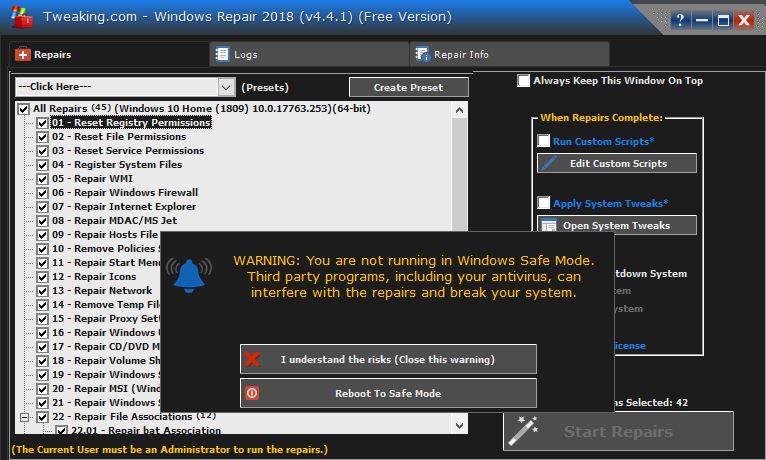Screen dimensions: 766x460
Task: Click the red power icon on Reboot button
Action: click(252, 393)
